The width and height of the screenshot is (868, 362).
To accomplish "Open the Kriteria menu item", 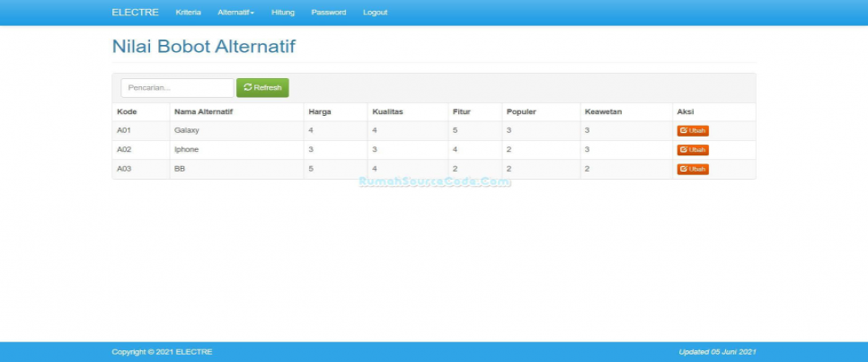I will pyautogui.click(x=188, y=13).
